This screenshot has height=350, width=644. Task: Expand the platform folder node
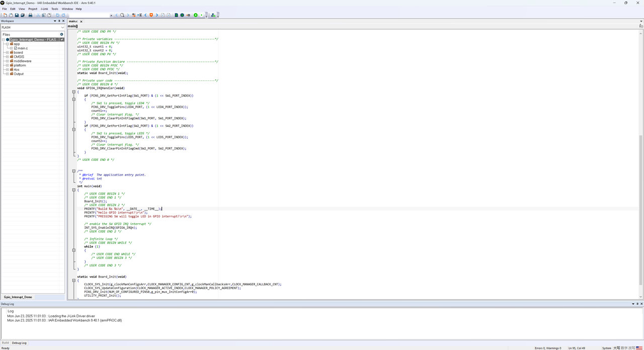tap(7, 65)
